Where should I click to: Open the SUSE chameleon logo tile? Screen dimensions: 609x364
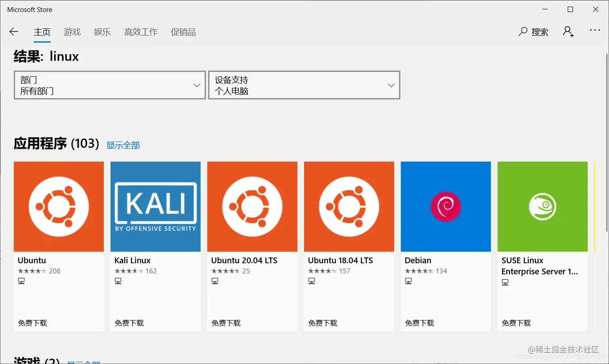(x=542, y=206)
